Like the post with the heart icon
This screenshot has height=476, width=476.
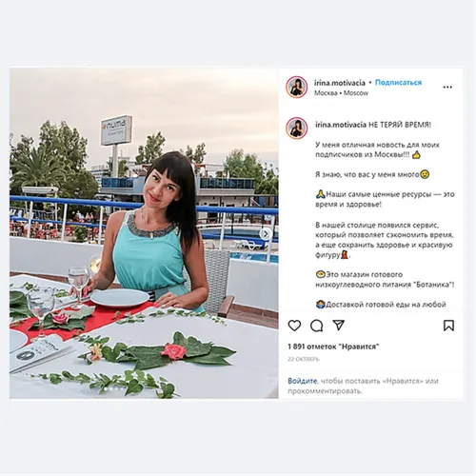click(294, 326)
